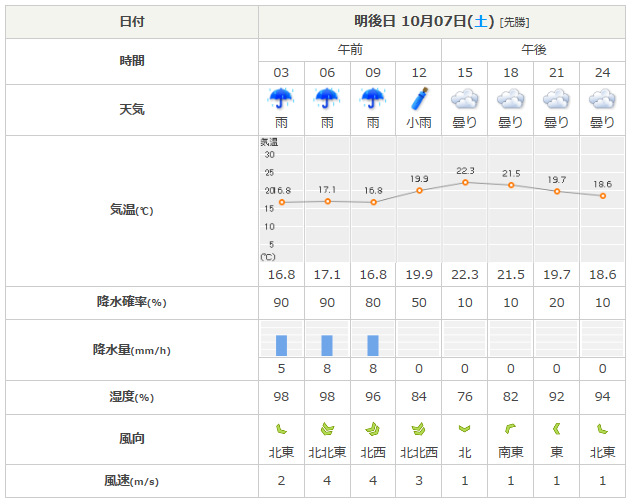Click the cloudy icon for 21 o'clock

tap(556, 99)
